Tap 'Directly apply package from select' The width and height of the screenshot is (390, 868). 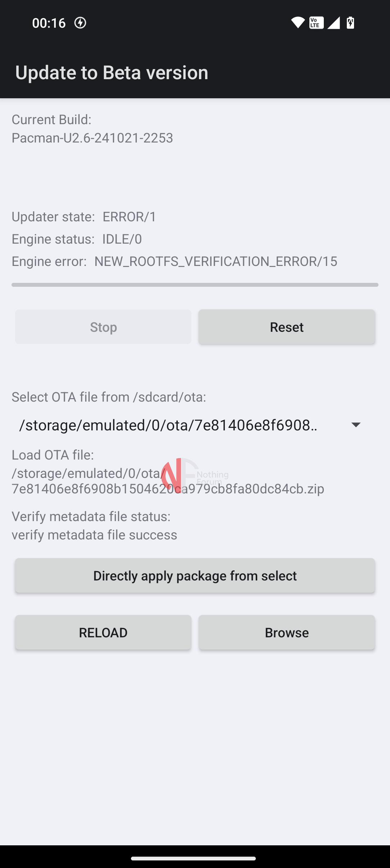pyautogui.click(x=195, y=575)
